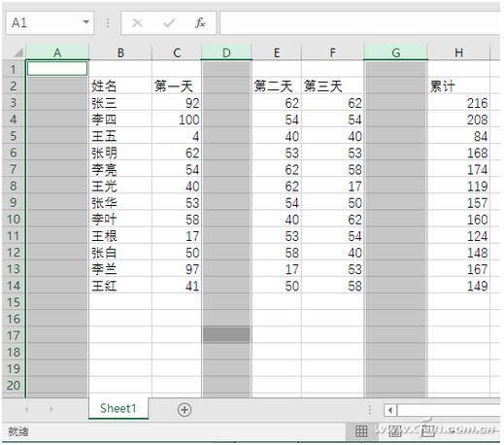Click the name cell 王光
This screenshot has width=504, height=445.
tap(120, 186)
